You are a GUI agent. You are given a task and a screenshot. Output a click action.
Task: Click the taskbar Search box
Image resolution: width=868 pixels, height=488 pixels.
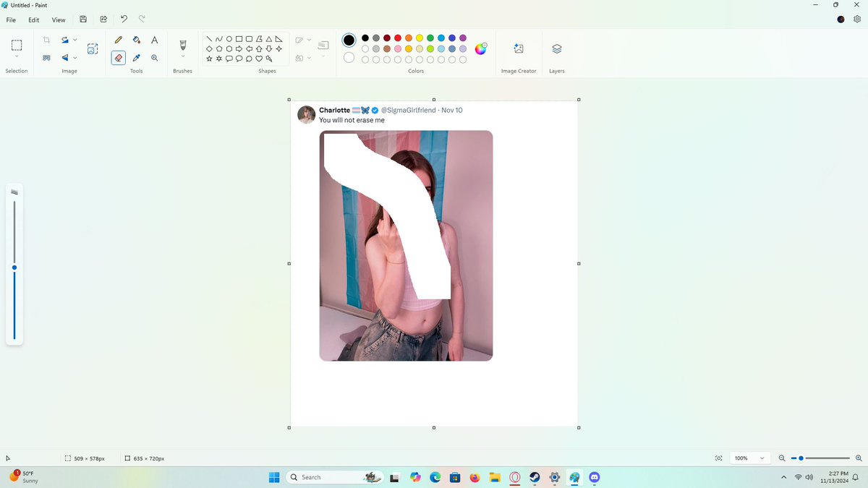point(334,477)
